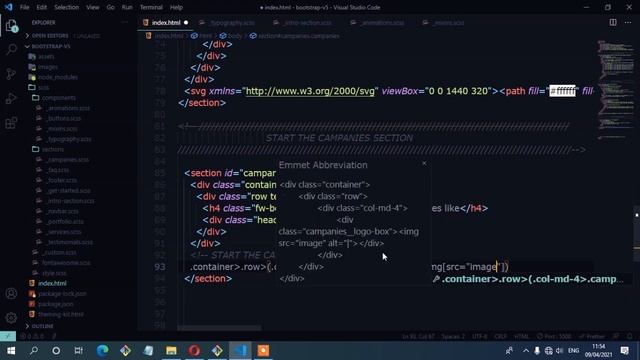Follow the http://www.w3.org/2000/svg link
This screenshot has height=360, width=640.
(310, 91)
